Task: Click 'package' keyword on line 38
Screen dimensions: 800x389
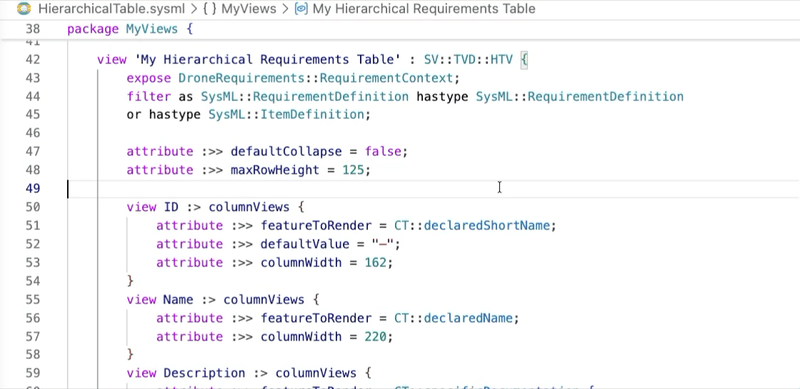Action: click(93, 29)
